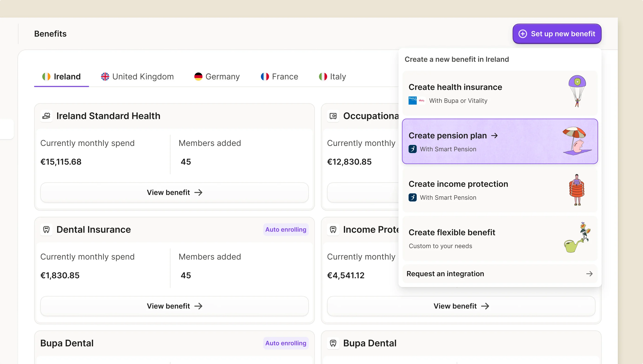Click the Occupational card icon
The width and height of the screenshot is (643, 364).
click(333, 116)
